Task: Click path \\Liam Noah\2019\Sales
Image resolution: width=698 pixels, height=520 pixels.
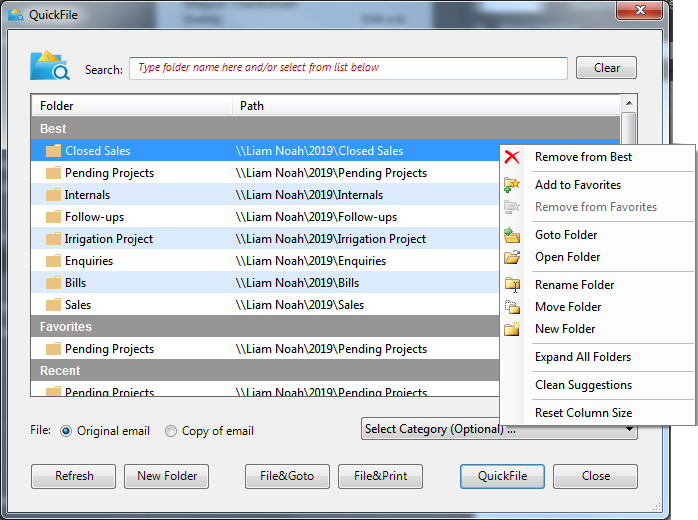Action: [300, 305]
